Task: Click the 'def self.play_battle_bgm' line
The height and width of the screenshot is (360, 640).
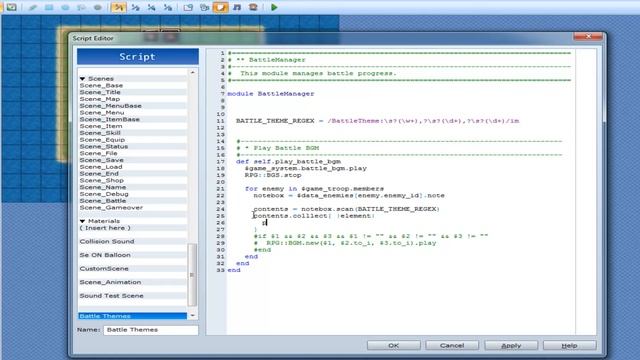Action: [289, 161]
